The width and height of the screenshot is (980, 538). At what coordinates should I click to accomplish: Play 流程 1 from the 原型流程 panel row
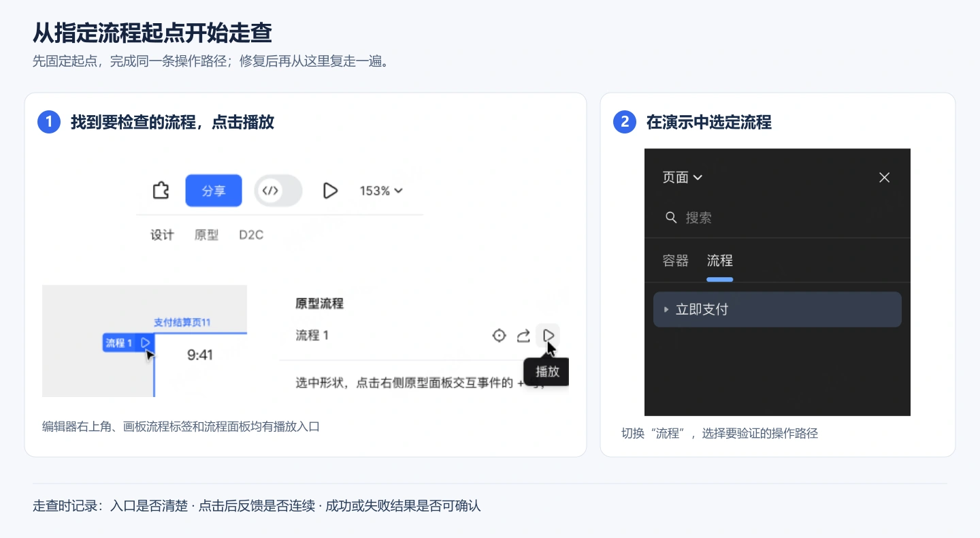tap(549, 335)
